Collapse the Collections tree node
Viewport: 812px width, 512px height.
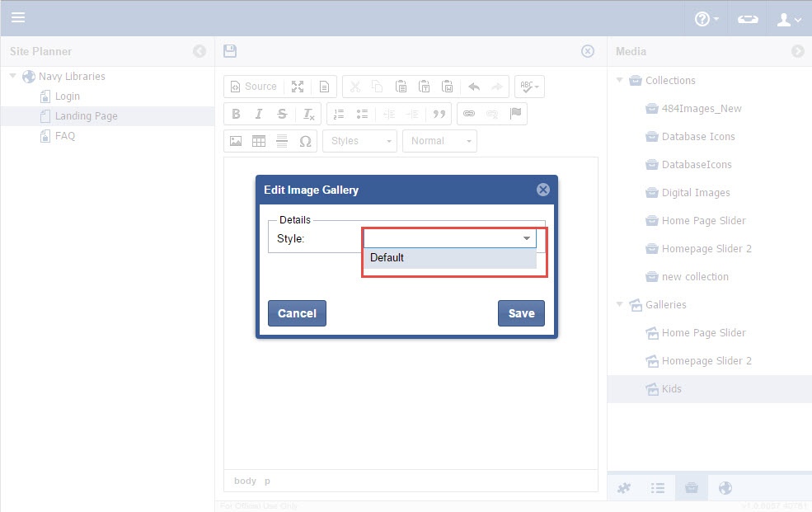620,81
